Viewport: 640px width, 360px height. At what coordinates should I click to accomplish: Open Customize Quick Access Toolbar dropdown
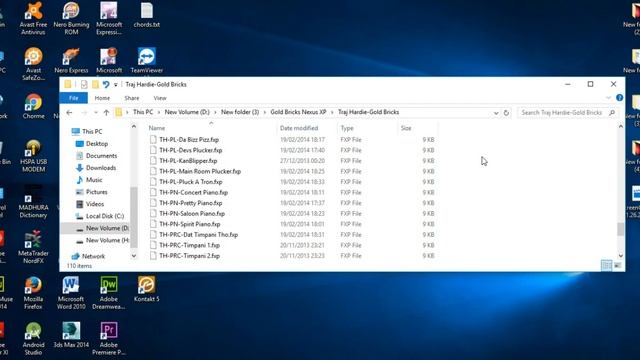116,84
